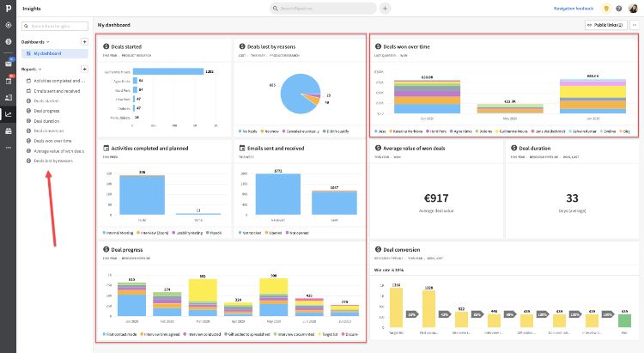
Task: Click the longest bar in Deals started chart
Action: point(168,71)
